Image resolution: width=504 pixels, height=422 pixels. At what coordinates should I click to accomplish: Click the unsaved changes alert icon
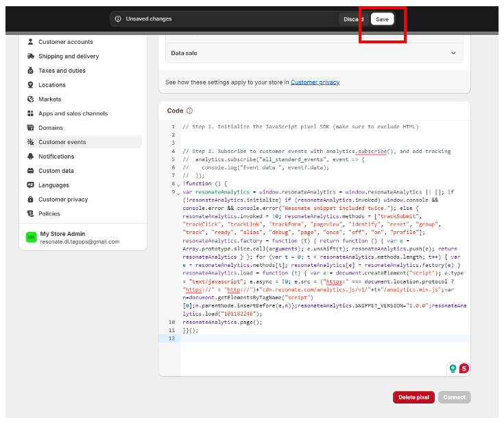(118, 19)
